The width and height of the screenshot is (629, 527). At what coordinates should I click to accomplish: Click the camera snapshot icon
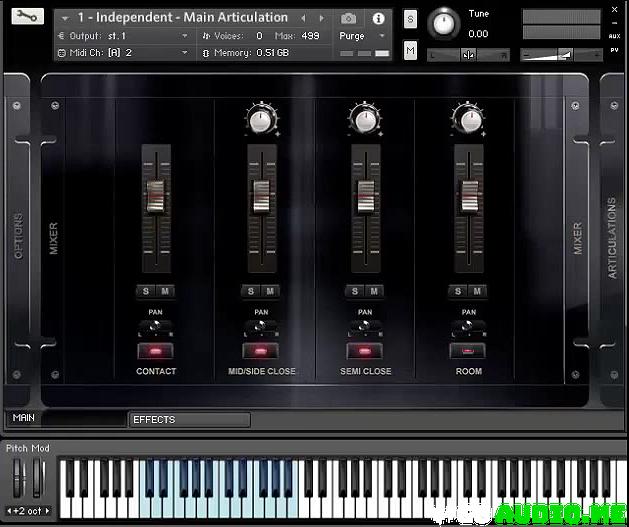(x=348, y=18)
